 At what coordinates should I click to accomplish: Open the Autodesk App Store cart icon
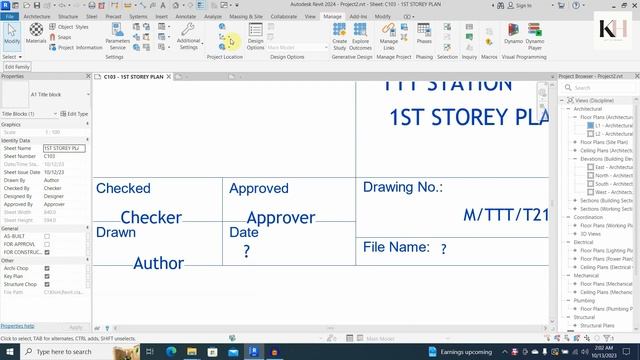point(561,5)
